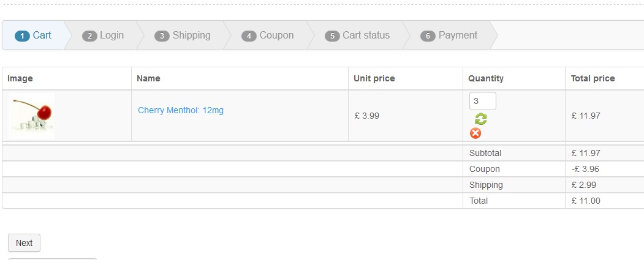Click the quantity input field

pyautogui.click(x=482, y=101)
